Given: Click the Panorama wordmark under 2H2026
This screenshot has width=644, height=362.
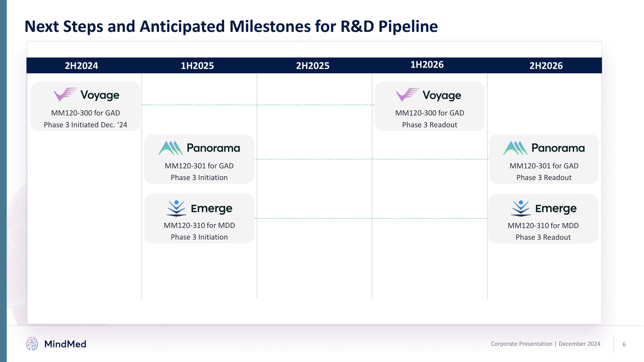Looking at the screenshot, I should [x=558, y=148].
